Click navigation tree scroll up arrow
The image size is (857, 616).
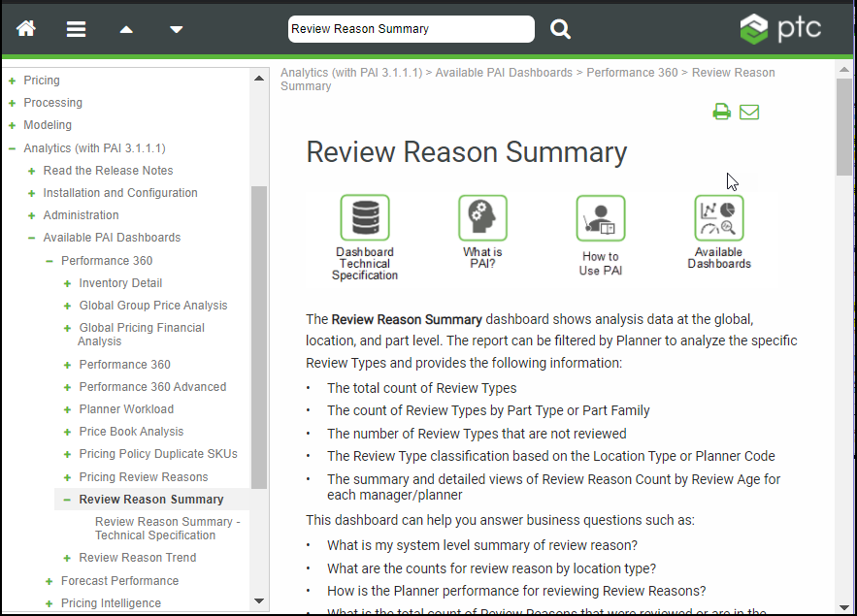pos(259,79)
